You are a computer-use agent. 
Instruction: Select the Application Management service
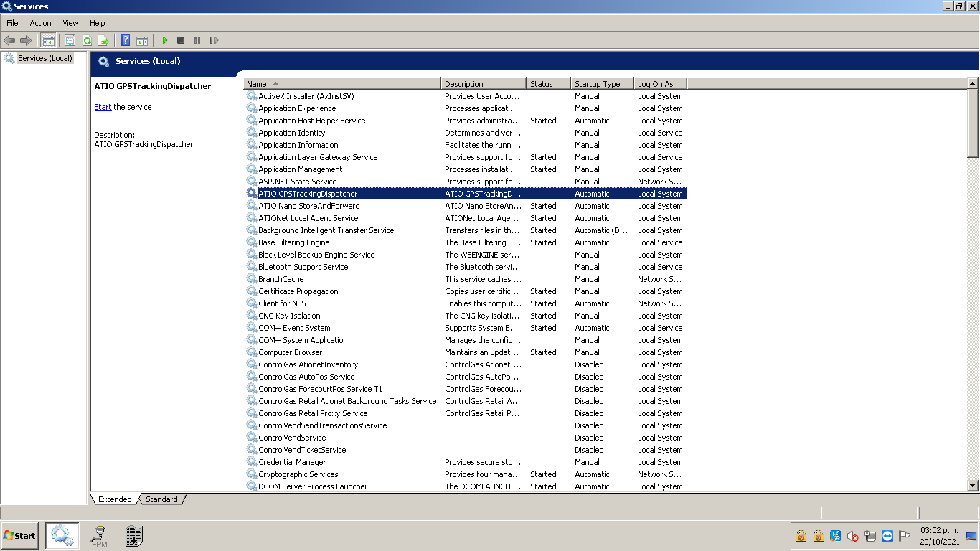point(466,169)
